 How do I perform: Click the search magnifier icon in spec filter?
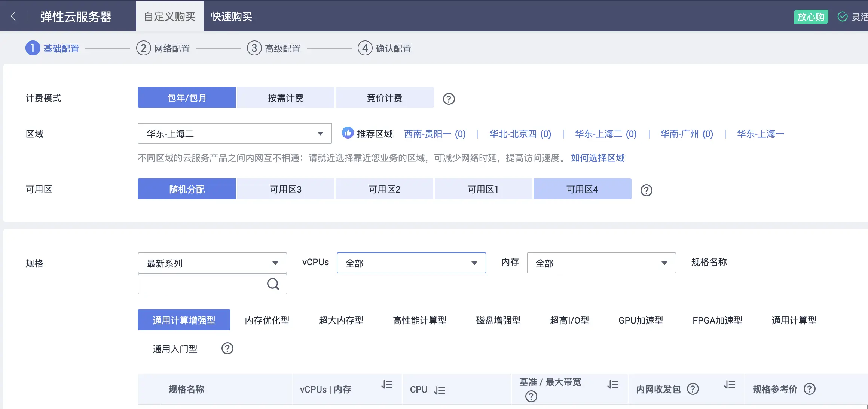point(273,284)
